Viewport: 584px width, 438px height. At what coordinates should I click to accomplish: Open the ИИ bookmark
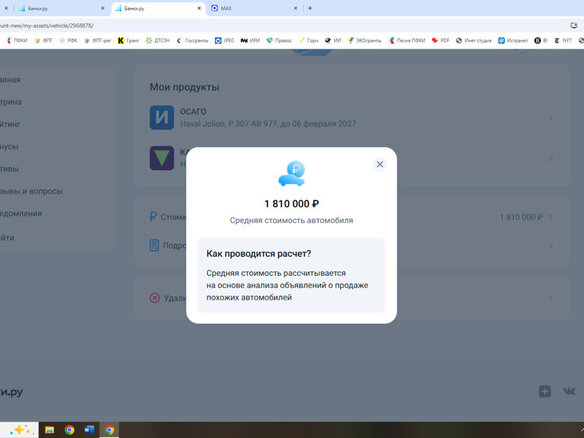click(333, 40)
